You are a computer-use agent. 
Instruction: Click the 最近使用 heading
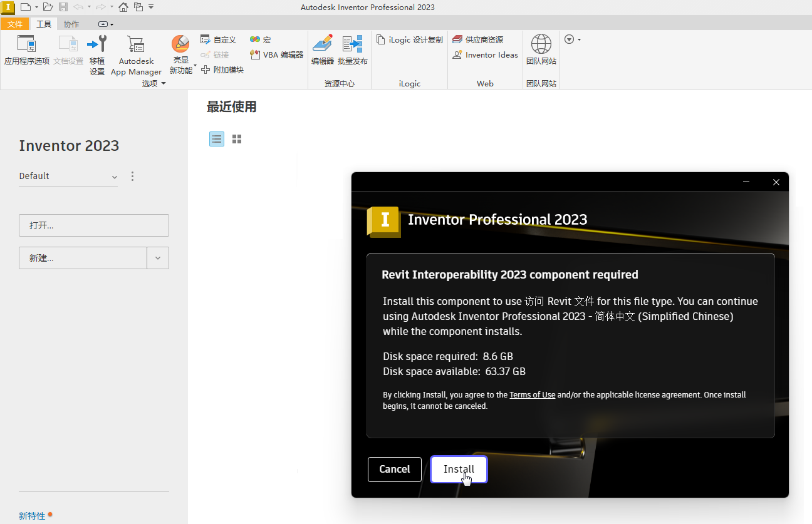[232, 107]
